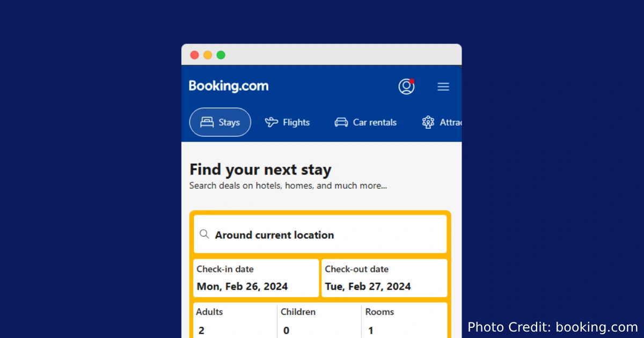This screenshot has width=644, height=338.
Task: Click the Attractions ferris wheel icon
Action: 428,122
